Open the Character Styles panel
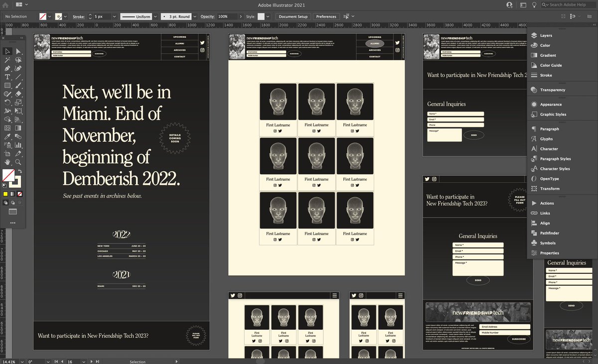The image size is (598, 364). click(x=555, y=168)
